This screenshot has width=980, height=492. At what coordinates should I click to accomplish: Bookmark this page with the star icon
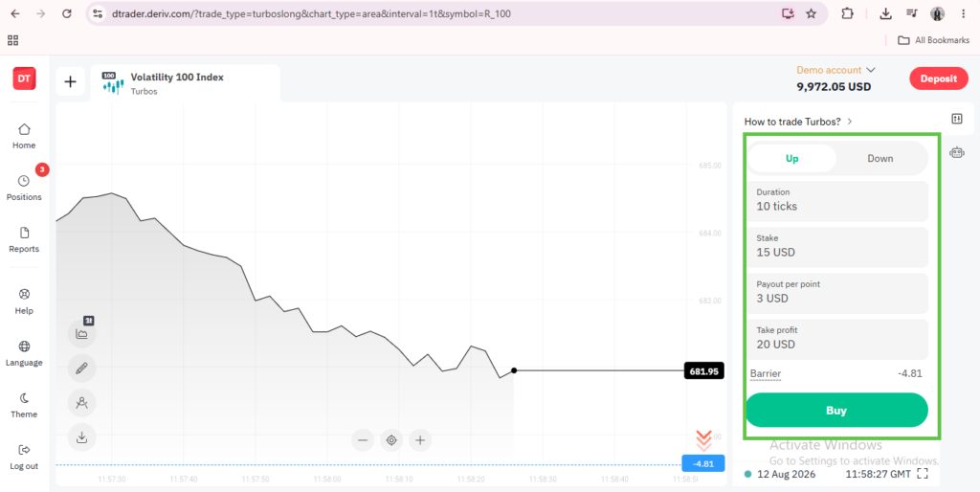tap(812, 13)
